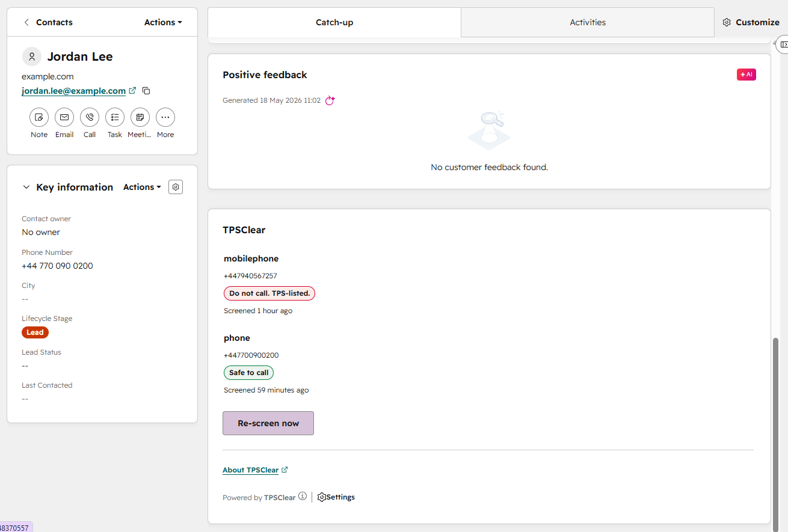The height and width of the screenshot is (532, 788).
Task: Create a Task via task icon
Action: pyautogui.click(x=115, y=117)
